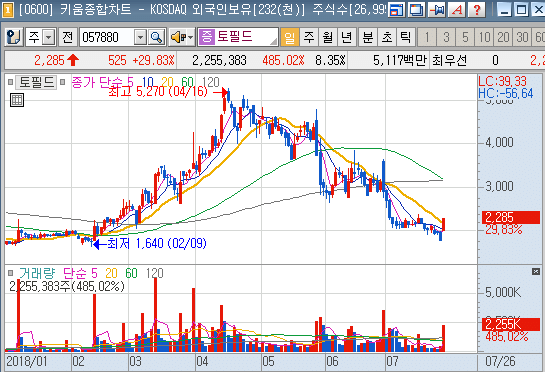Viewport: 545px width, 372px height.
Task: Click the 2,255,383주(485.02%) volume text
Action: pos(67,286)
